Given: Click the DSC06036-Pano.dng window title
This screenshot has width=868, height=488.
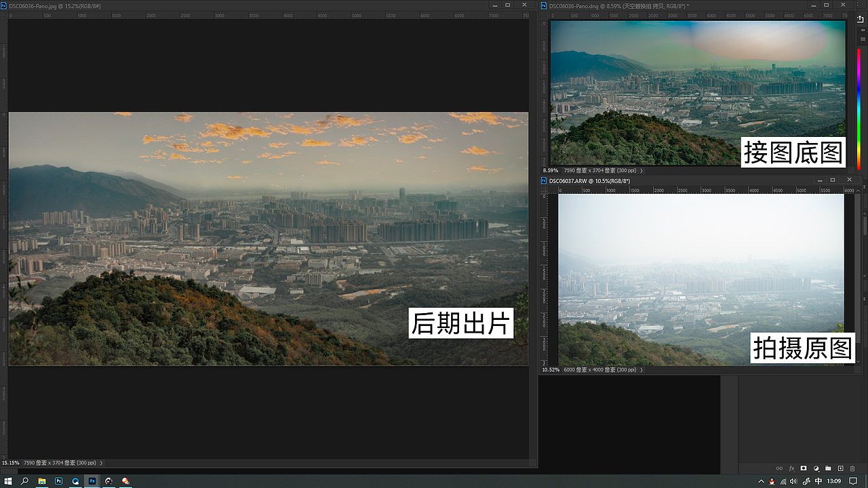Looking at the screenshot, I should pyautogui.click(x=618, y=5).
